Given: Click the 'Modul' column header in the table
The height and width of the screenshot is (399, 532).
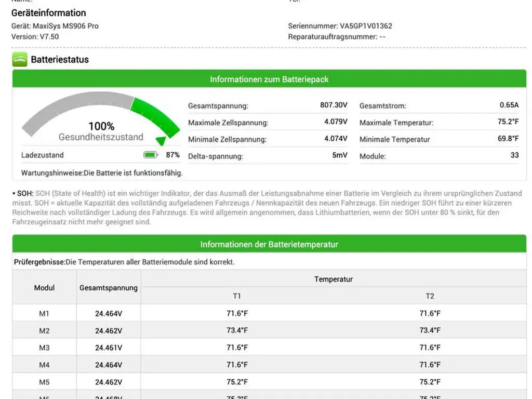Looking at the screenshot, I should click(44, 288).
